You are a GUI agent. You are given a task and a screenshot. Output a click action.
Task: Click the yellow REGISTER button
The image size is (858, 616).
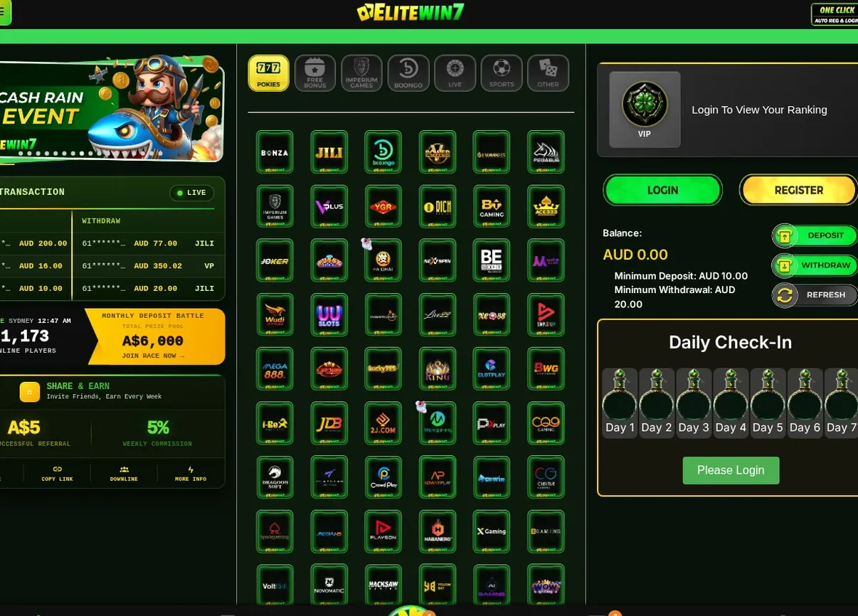point(798,190)
